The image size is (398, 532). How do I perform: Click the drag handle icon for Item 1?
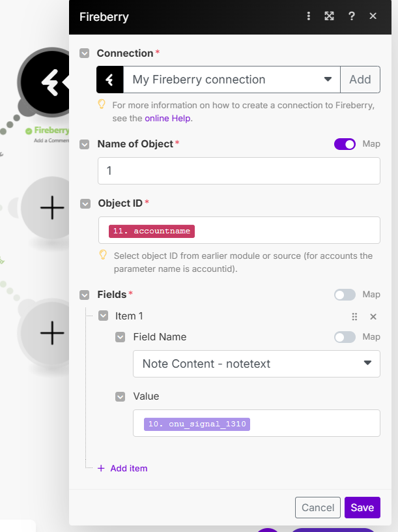pos(354,317)
